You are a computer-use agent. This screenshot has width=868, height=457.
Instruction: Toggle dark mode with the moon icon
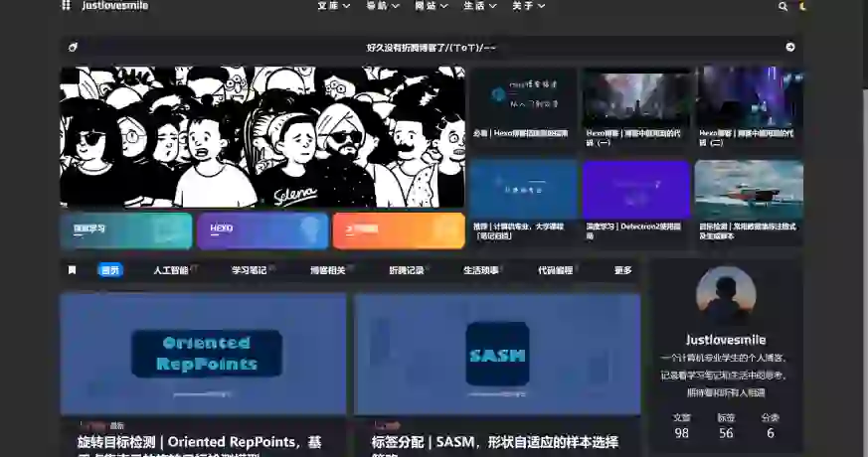pyautogui.click(x=803, y=6)
